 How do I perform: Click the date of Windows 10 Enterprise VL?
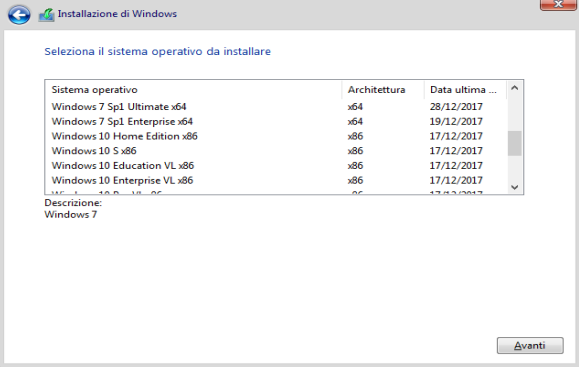[456, 181]
